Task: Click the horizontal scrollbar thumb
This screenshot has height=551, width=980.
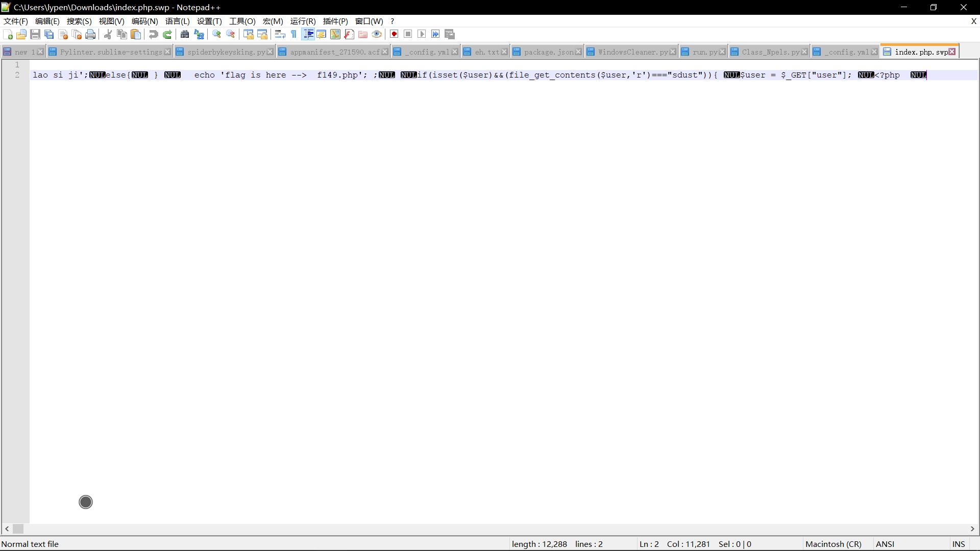Action: tap(18, 529)
